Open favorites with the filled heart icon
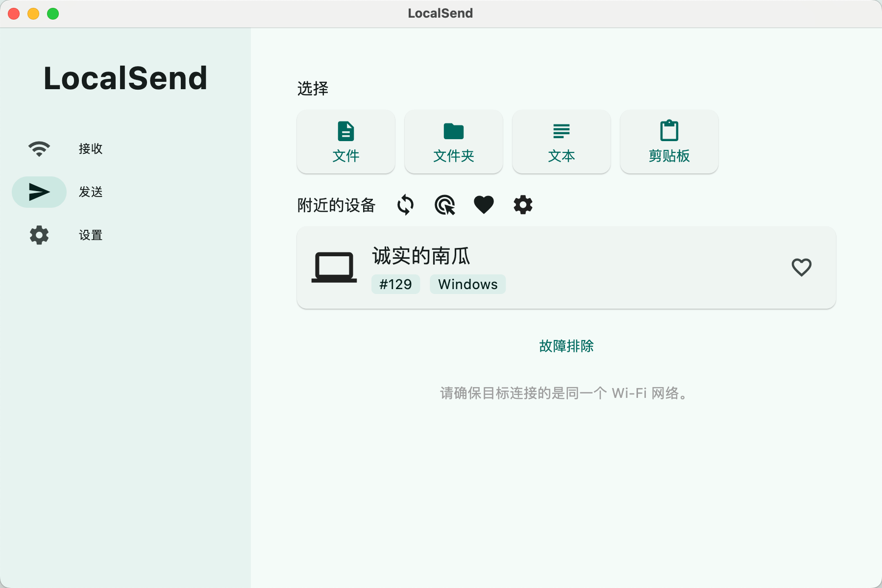 coord(484,205)
